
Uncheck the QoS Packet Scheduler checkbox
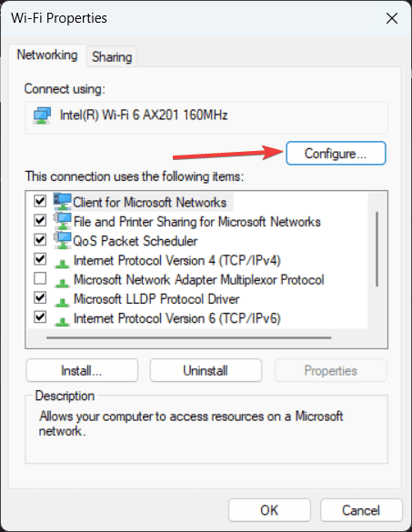coord(40,239)
